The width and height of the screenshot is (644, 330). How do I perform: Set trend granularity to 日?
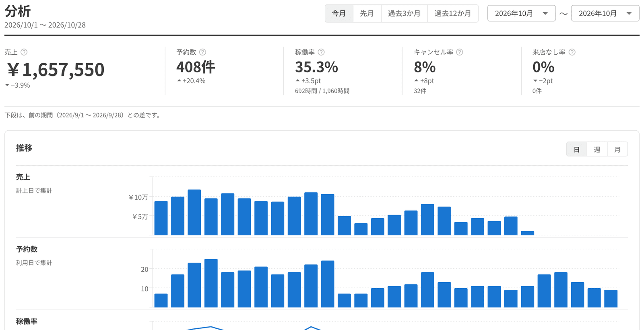click(x=577, y=150)
